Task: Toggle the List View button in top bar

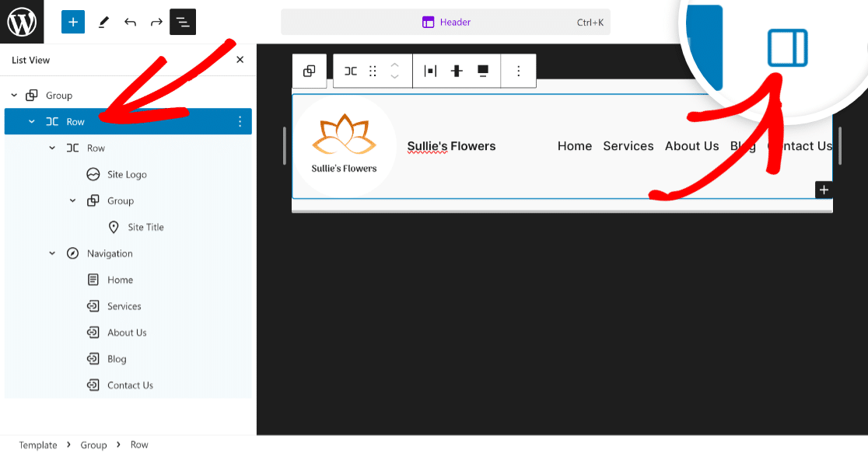Action: coord(183,22)
